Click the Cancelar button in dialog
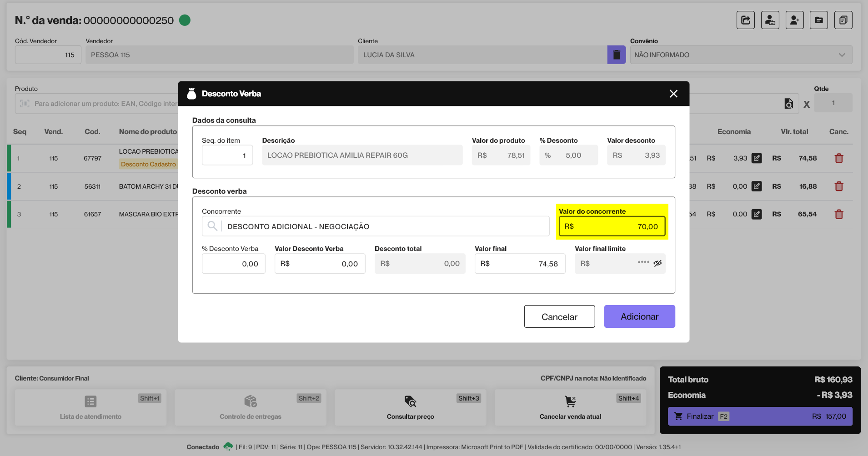Screen dimensions: 868x456 click(559, 316)
